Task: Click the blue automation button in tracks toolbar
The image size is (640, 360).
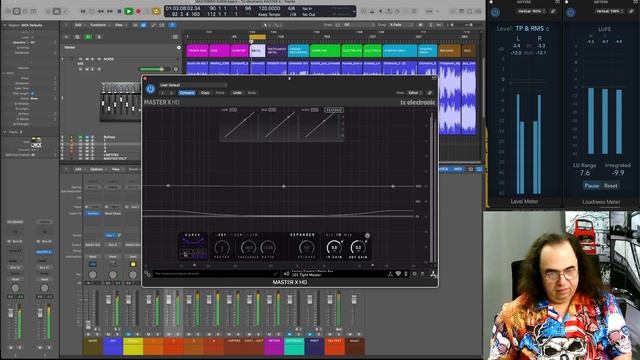Action: click(x=172, y=25)
